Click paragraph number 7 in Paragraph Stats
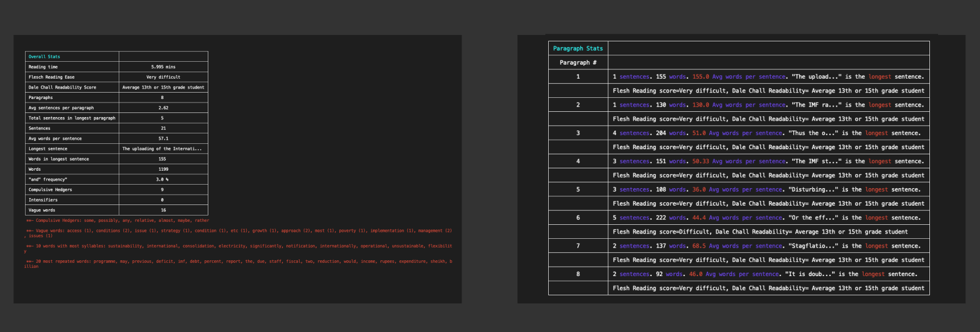The height and width of the screenshot is (332, 980). 578,246
